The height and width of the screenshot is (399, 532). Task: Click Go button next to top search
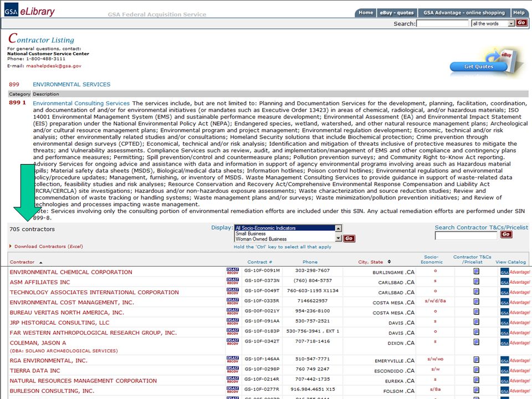tap(521, 23)
